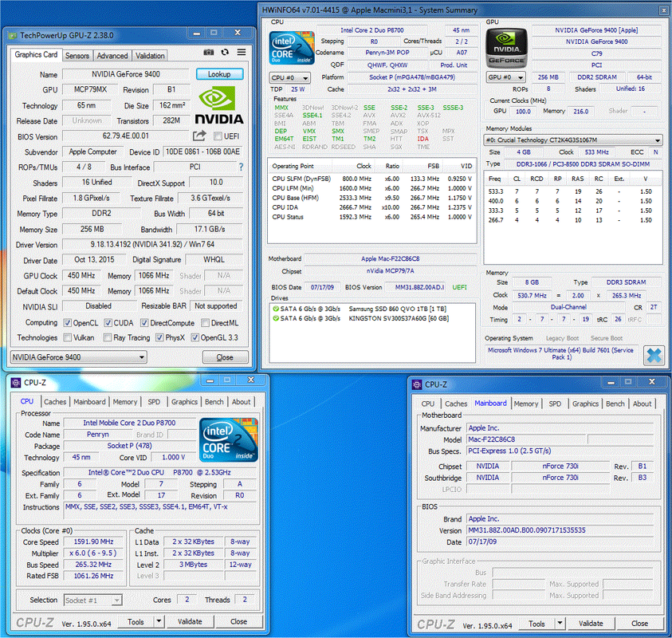Click the Intel Core 2 logo in HWiNFO

coord(292,48)
